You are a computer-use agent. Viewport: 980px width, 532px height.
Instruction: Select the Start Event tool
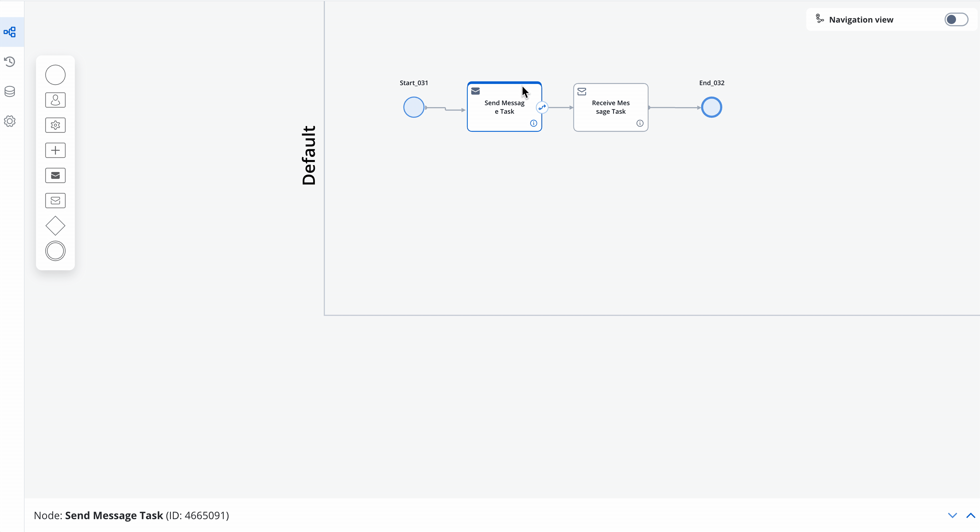pos(55,75)
